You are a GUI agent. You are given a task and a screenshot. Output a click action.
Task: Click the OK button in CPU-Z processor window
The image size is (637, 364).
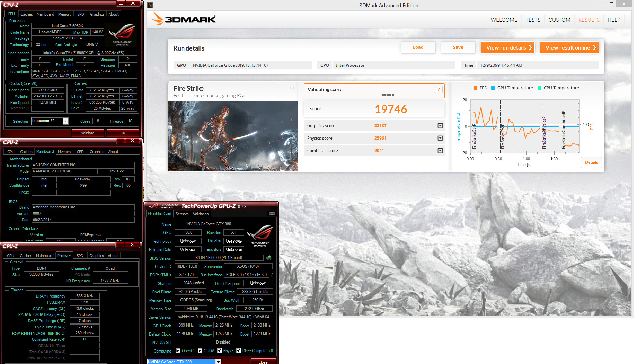coord(123,133)
